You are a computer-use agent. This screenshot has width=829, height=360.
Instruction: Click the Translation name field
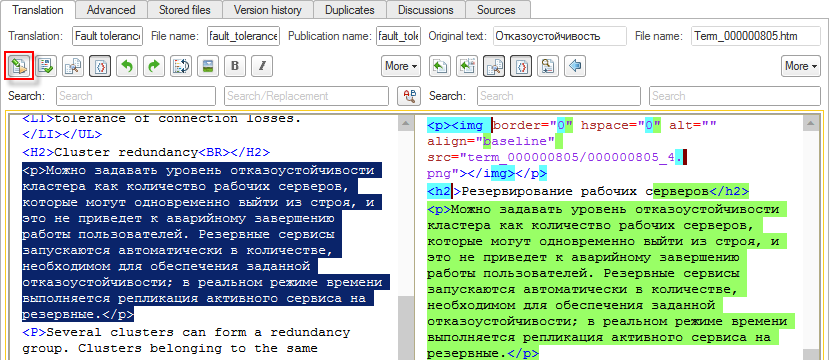point(108,36)
